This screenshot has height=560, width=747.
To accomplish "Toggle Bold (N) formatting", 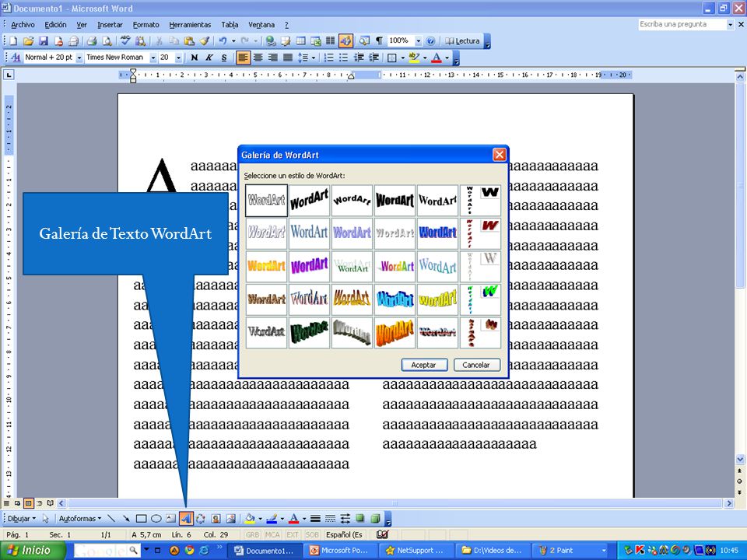I will [x=194, y=58].
